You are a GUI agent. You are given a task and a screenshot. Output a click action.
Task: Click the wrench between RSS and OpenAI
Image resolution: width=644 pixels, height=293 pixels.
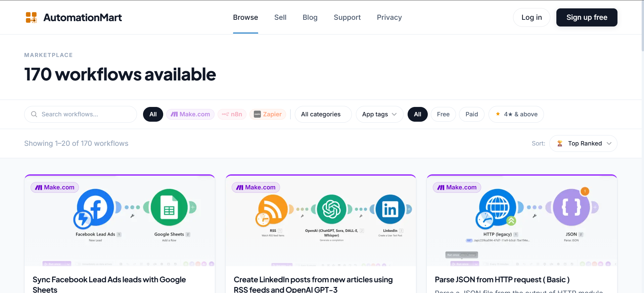tap(302, 216)
